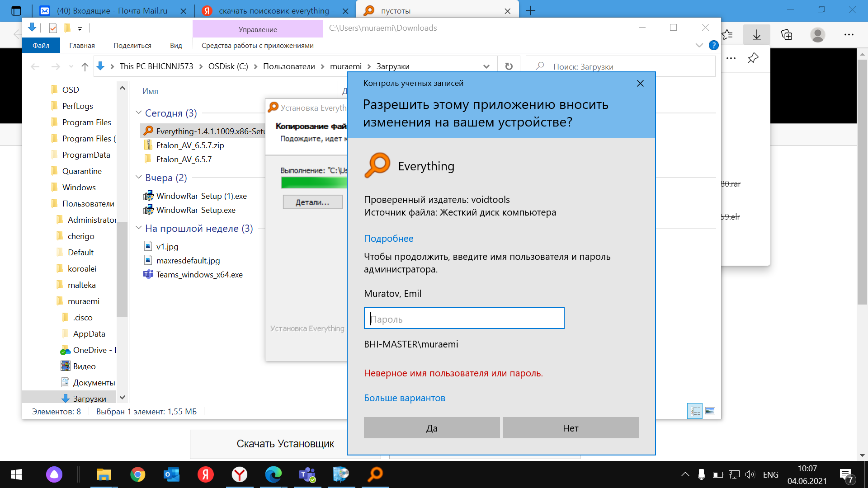Open Edge favorites star icon
The height and width of the screenshot is (488, 868).
727,35
